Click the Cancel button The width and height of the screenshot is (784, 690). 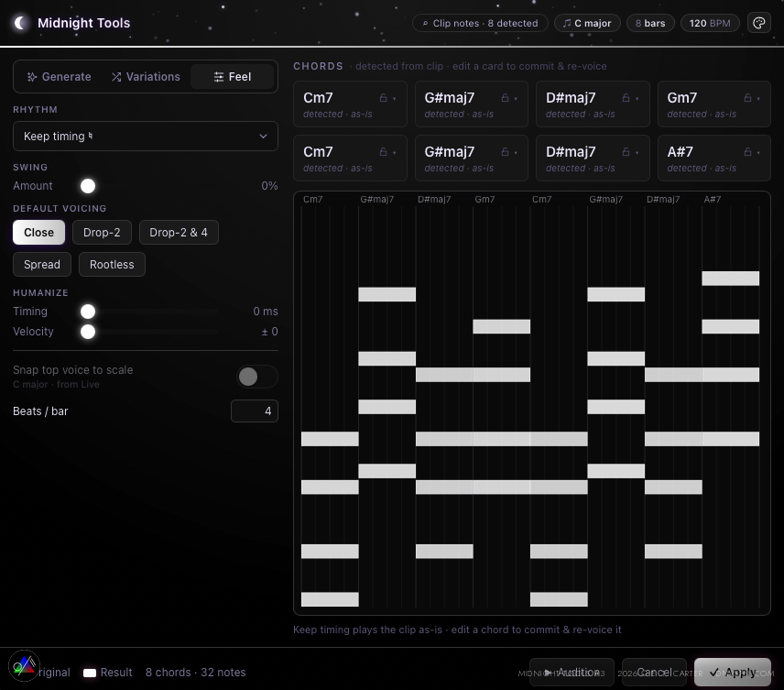tap(654, 672)
